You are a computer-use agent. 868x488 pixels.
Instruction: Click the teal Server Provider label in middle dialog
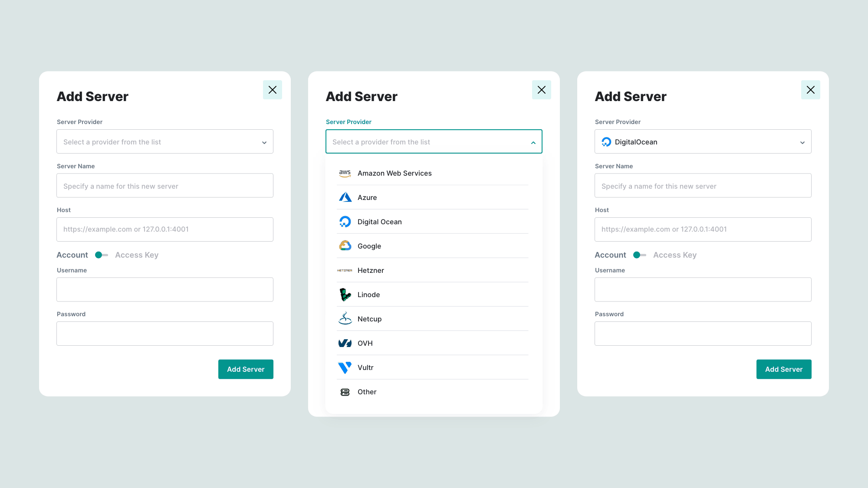pos(349,122)
